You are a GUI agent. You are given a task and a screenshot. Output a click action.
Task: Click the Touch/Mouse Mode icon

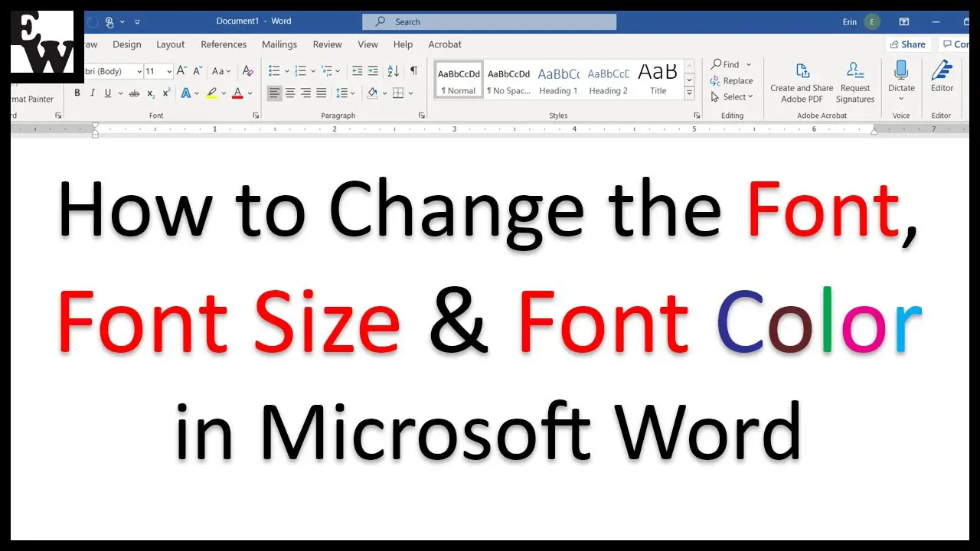click(109, 22)
